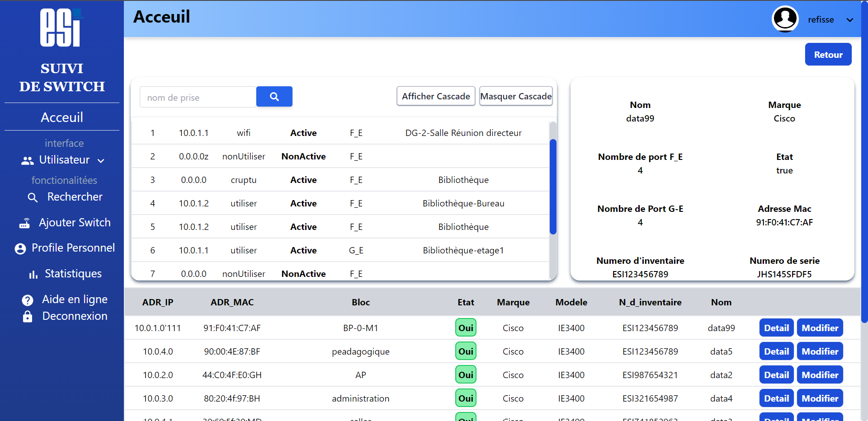Click the Retour button
The height and width of the screenshot is (421, 868).
coord(828,54)
